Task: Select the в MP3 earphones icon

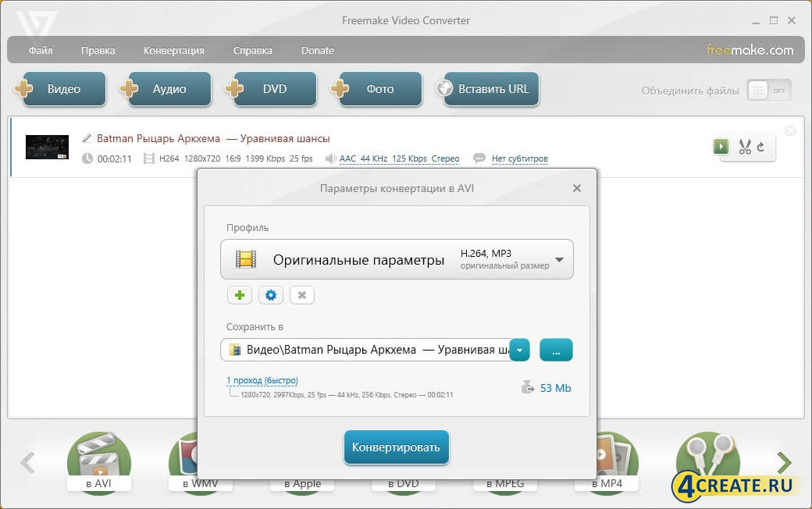Action: [708, 458]
